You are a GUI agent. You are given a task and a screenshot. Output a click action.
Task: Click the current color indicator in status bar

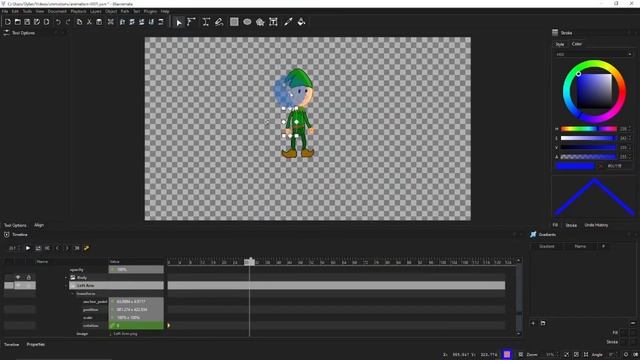pyautogui.click(x=507, y=354)
